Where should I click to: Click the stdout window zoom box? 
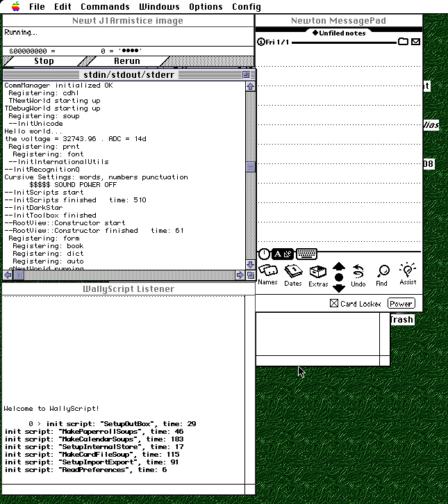pyautogui.click(x=246, y=74)
